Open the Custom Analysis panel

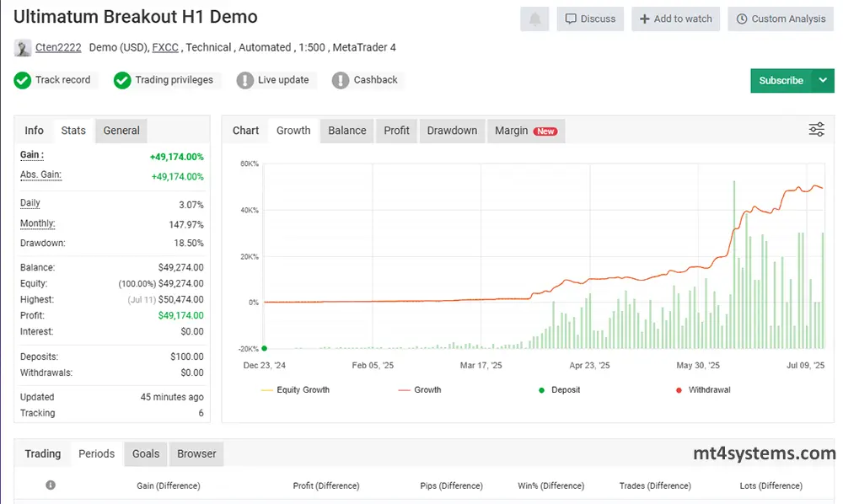point(780,19)
